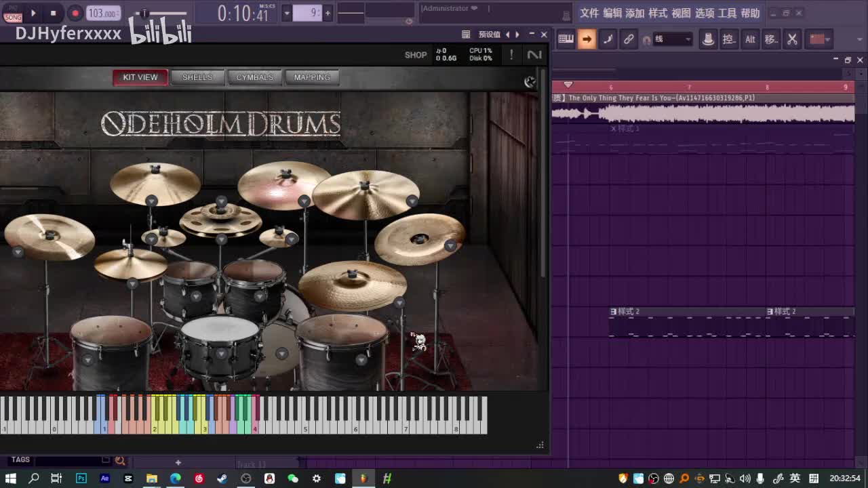The width and height of the screenshot is (868, 488).
Task: Toggle the link chain icon
Action: (x=629, y=39)
